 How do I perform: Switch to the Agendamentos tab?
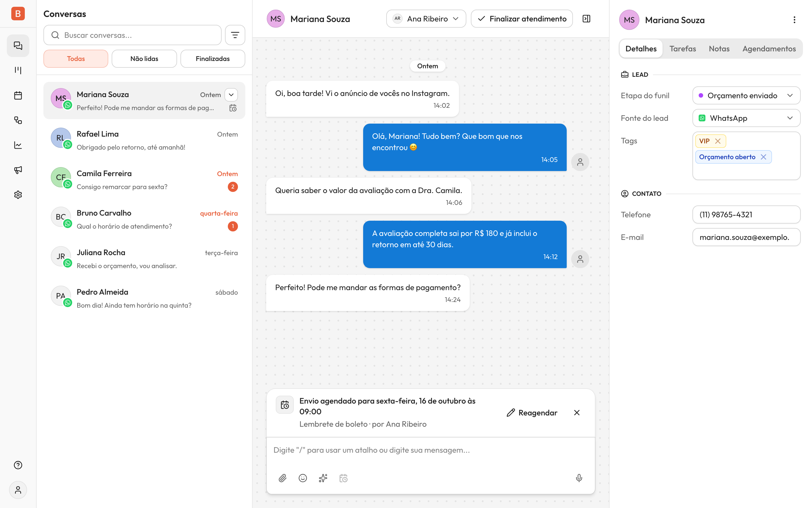tap(769, 49)
